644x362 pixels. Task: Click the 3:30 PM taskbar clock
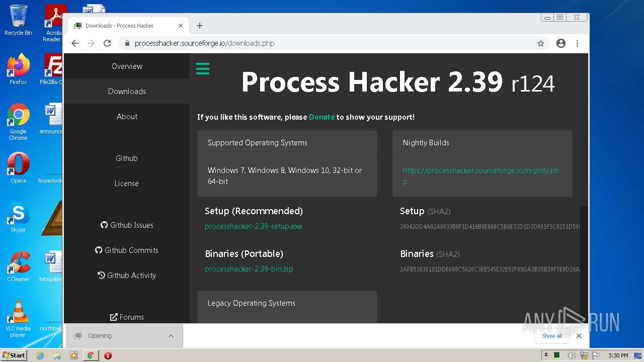click(x=618, y=355)
